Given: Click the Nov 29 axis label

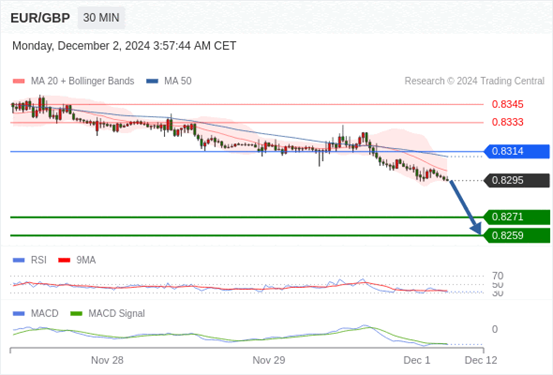Looking at the screenshot, I should coord(269,360).
